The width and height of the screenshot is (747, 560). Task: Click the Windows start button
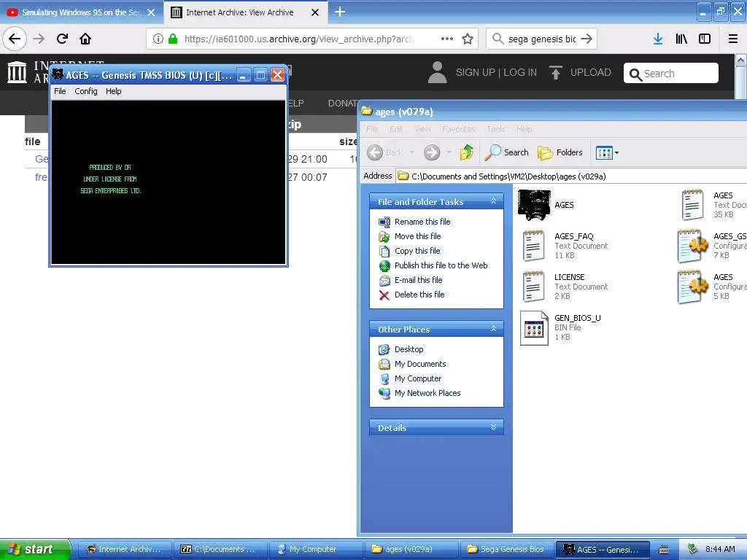tap(35, 549)
